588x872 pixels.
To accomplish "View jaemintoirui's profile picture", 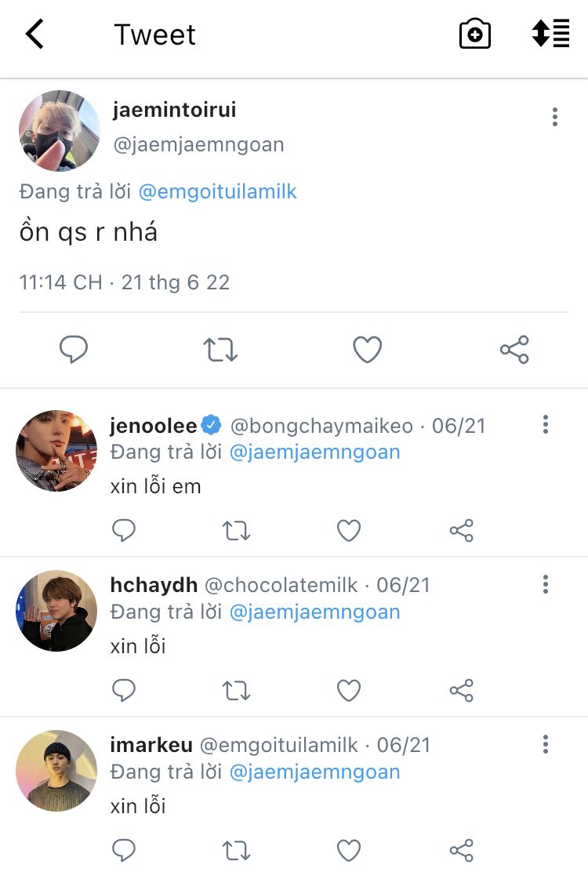I will coord(60,131).
